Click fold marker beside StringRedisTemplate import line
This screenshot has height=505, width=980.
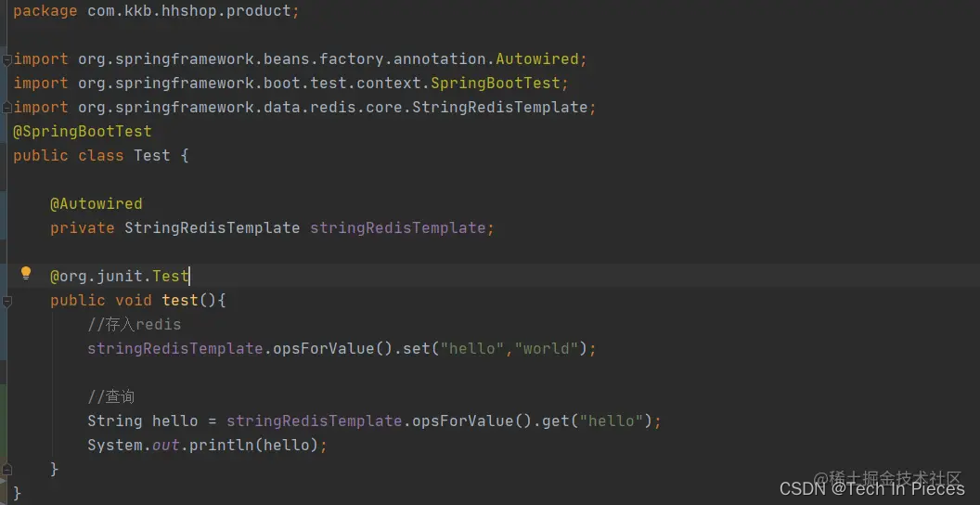[6, 108]
